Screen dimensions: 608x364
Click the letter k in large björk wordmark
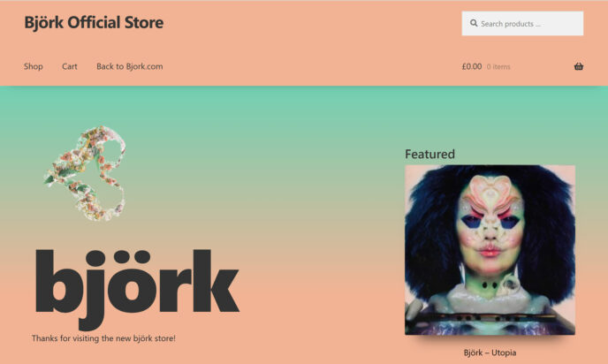pos(216,281)
